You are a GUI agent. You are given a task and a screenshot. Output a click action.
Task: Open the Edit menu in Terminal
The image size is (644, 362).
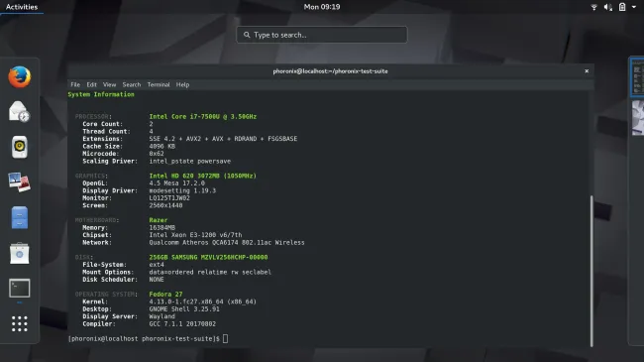[x=91, y=84]
